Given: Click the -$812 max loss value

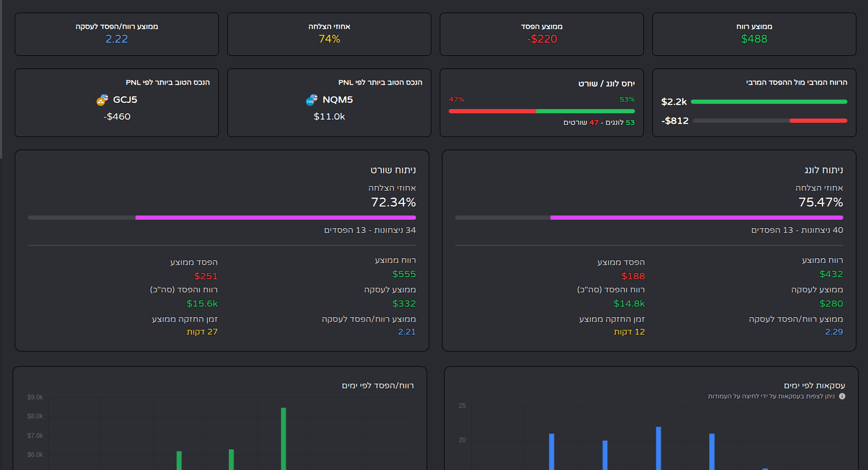Looking at the screenshot, I should pos(675,121).
